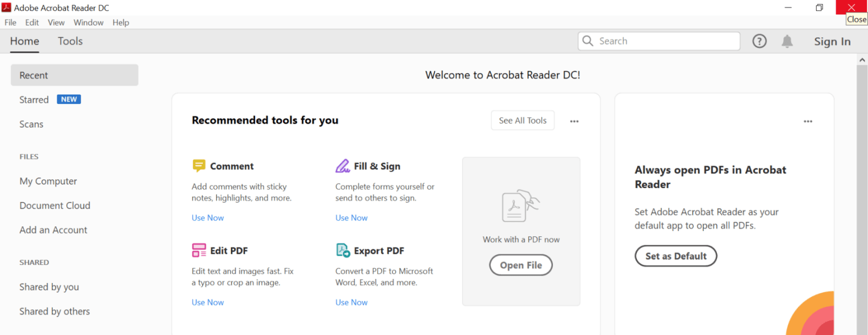Open the notifications bell icon
868x335 pixels.
pyautogui.click(x=787, y=41)
